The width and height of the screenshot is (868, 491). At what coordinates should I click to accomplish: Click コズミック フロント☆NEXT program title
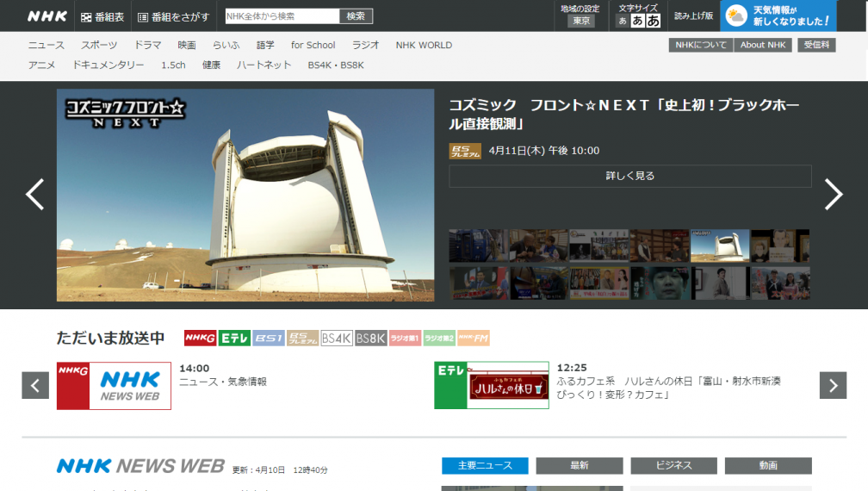point(623,114)
